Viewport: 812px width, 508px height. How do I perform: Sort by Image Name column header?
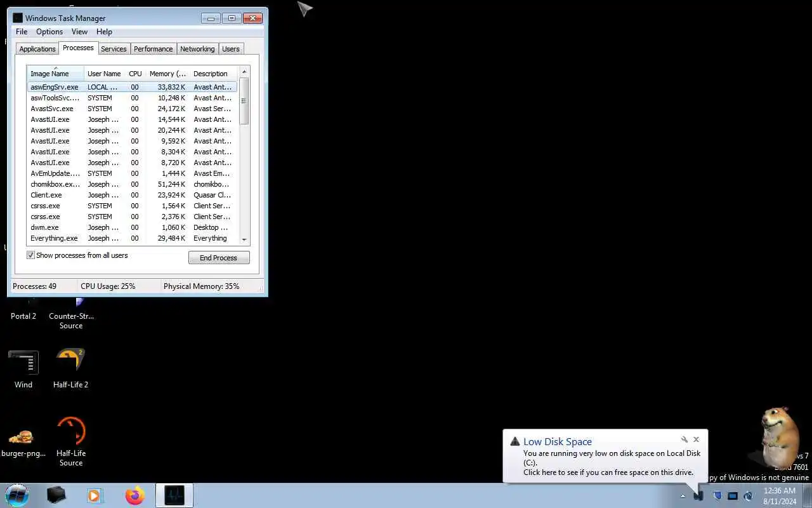(55, 74)
